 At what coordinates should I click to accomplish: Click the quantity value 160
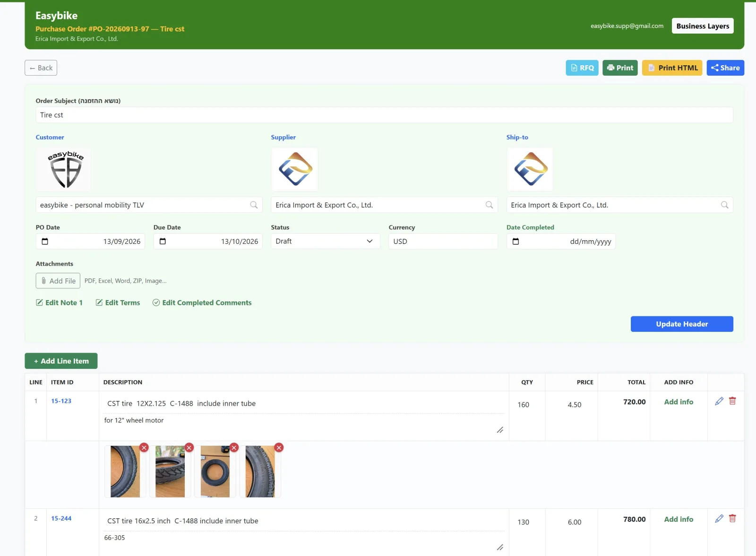[x=523, y=405]
